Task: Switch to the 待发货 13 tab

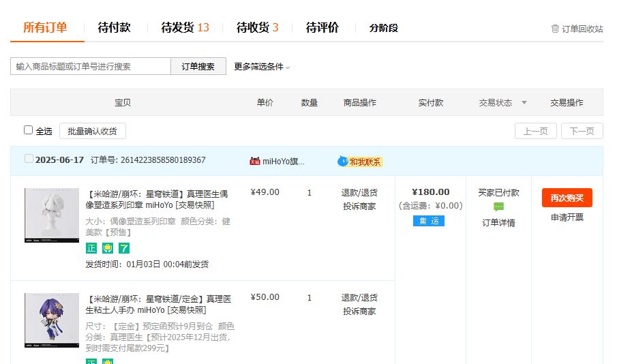Action: pyautogui.click(x=185, y=27)
